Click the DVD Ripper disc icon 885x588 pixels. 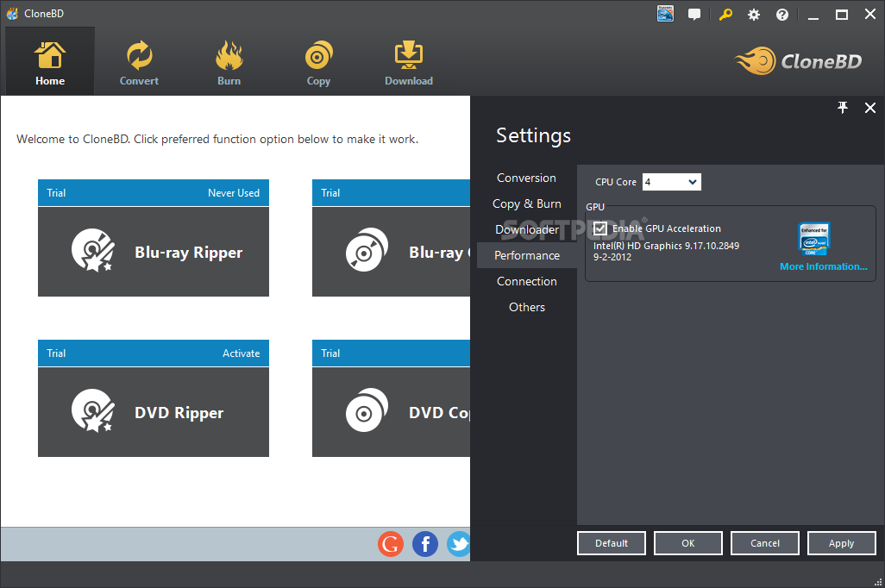(x=92, y=410)
